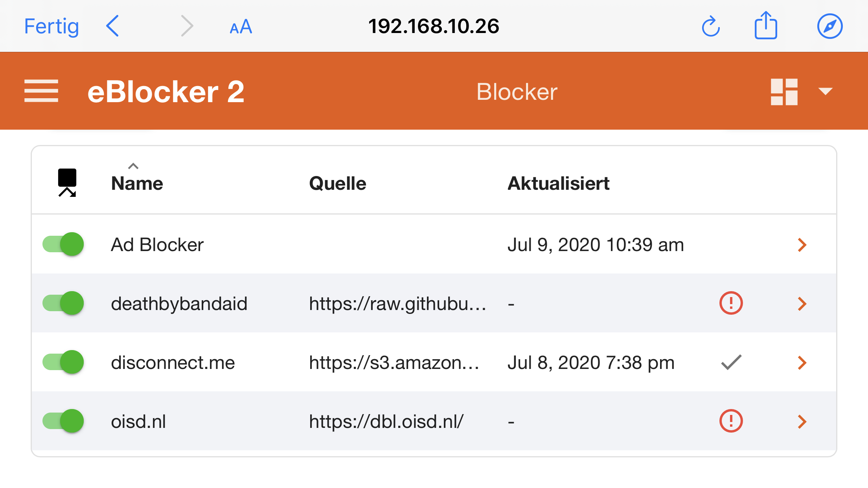Click the disconnect.me checkmark status icon
868x488 pixels.
pos(731,362)
